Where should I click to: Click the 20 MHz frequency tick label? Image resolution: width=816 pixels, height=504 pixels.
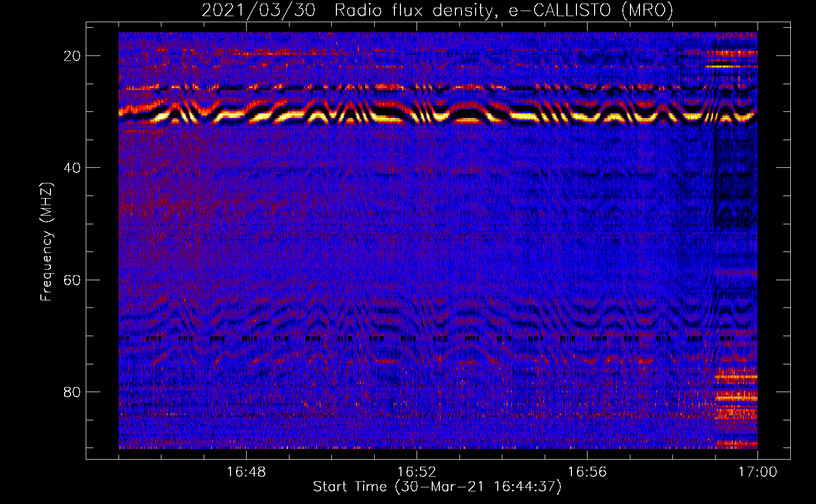click(72, 56)
